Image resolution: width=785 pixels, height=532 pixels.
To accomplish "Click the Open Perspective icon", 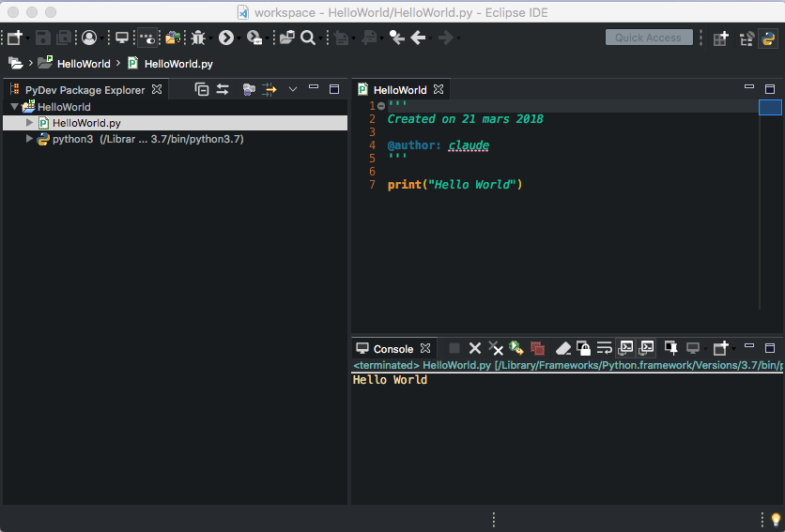I will click(x=720, y=38).
